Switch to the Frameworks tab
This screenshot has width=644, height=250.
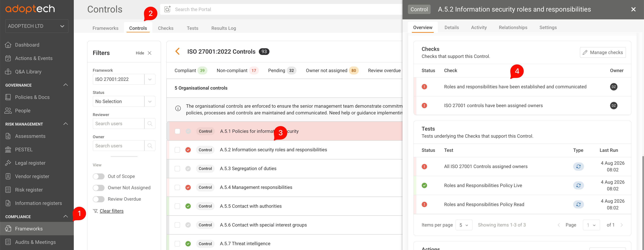(x=105, y=28)
